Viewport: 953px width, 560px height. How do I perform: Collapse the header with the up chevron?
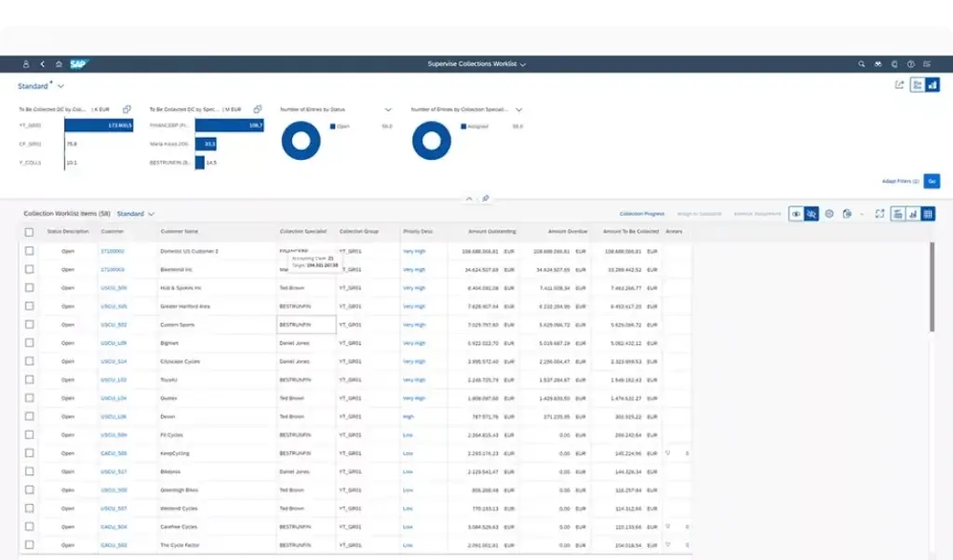(469, 199)
